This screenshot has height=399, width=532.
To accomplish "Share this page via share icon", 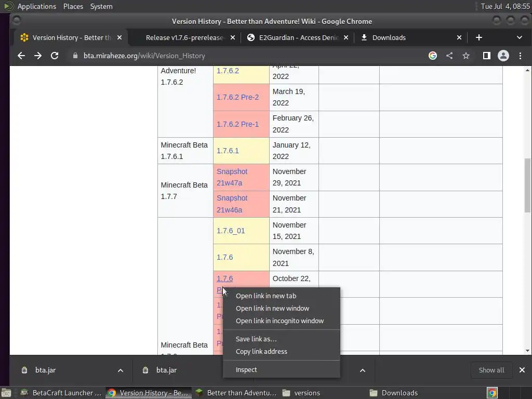I will (x=449, y=56).
